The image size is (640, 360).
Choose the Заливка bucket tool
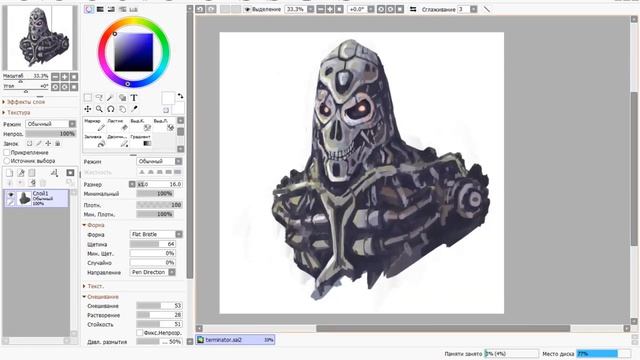pos(94,141)
